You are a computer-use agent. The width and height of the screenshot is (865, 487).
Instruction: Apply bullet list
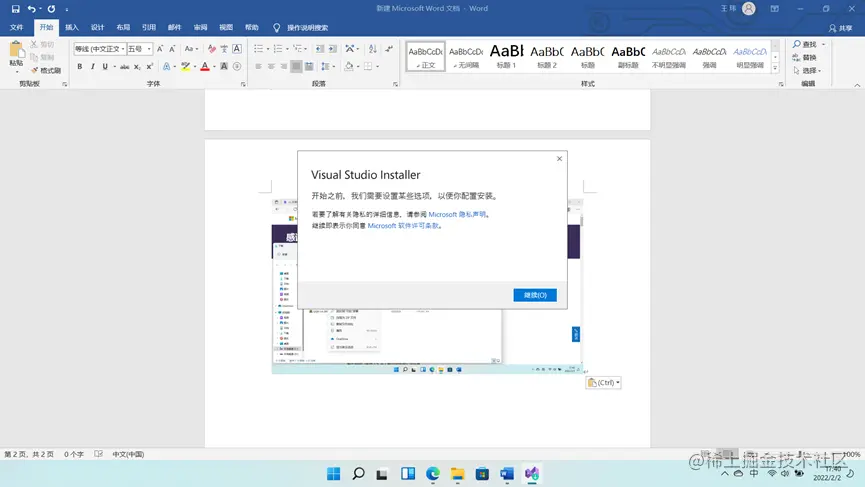pos(258,49)
